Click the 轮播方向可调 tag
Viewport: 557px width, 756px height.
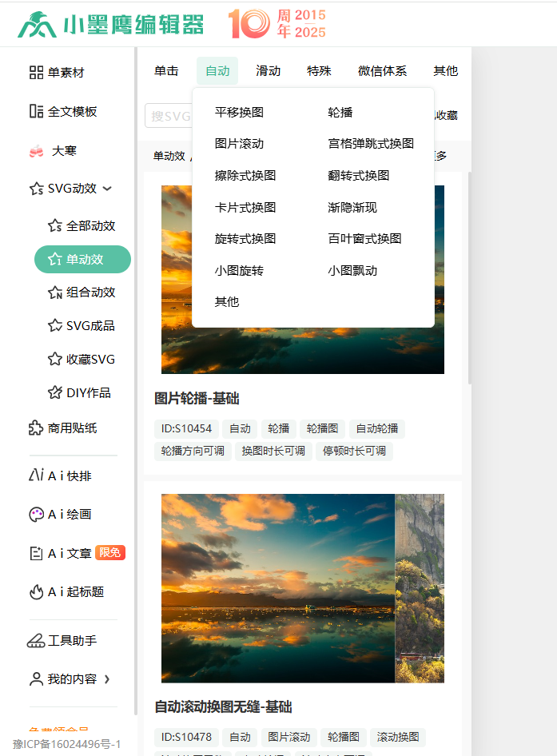(x=193, y=452)
